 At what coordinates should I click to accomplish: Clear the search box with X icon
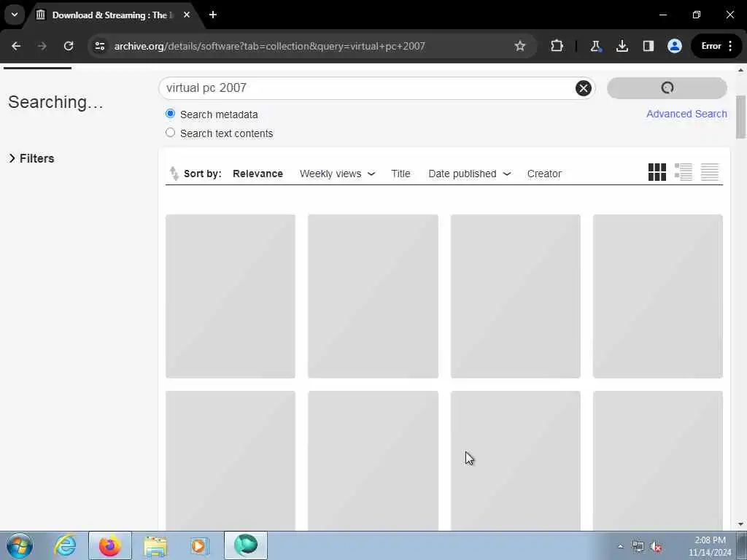point(583,88)
